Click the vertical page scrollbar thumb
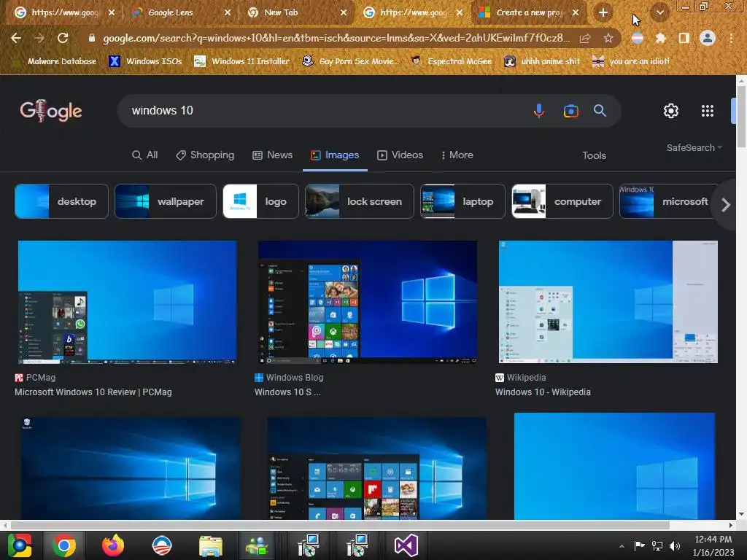Viewport: 747px width, 560px height. (x=741, y=117)
